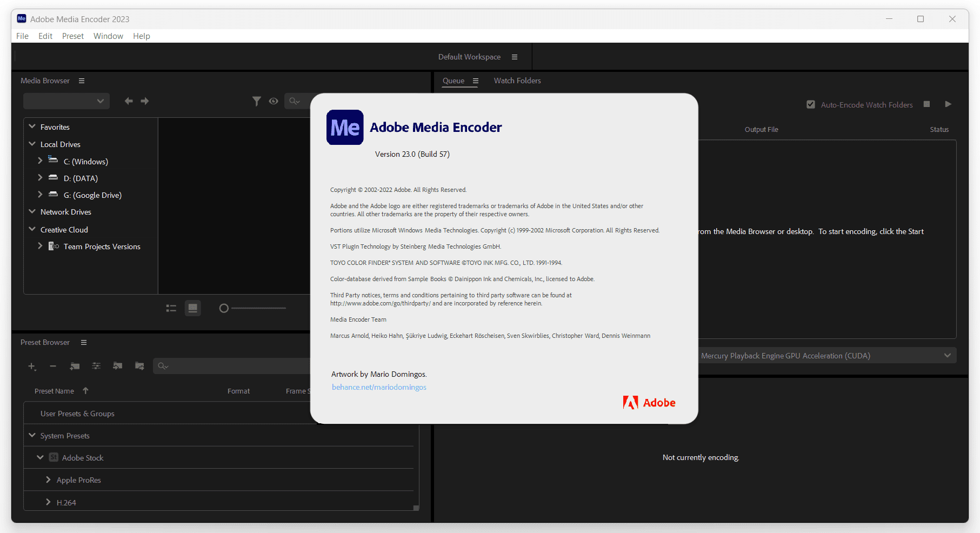Viewport: 980px width, 533px height.
Task: Open the Preset Browser panel menu
Action: click(84, 342)
